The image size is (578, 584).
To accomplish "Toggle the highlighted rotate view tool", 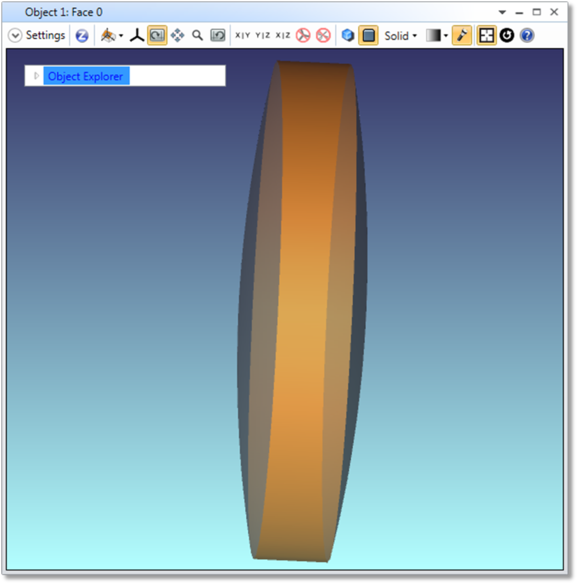I will click(x=157, y=36).
